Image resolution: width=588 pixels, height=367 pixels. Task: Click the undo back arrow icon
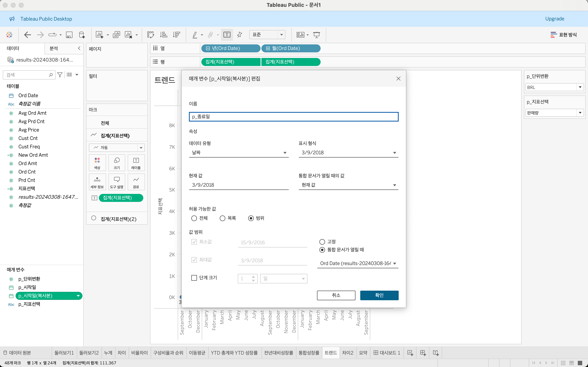click(27, 35)
